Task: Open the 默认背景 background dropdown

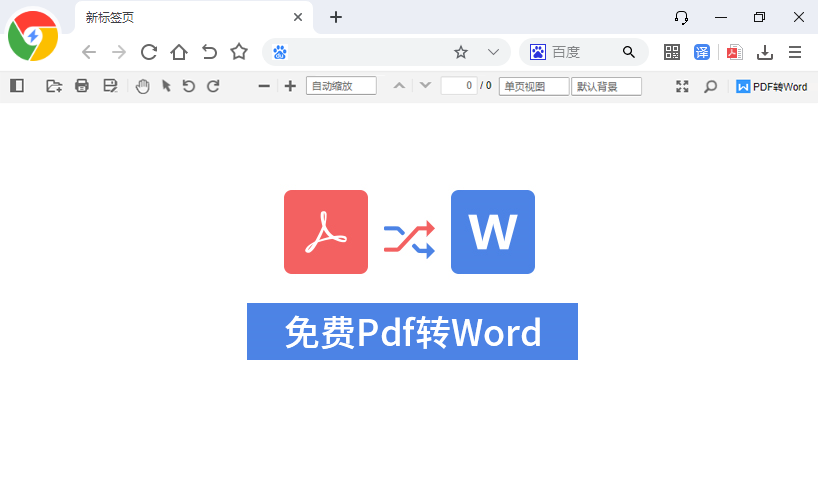Action: pos(606,86)
